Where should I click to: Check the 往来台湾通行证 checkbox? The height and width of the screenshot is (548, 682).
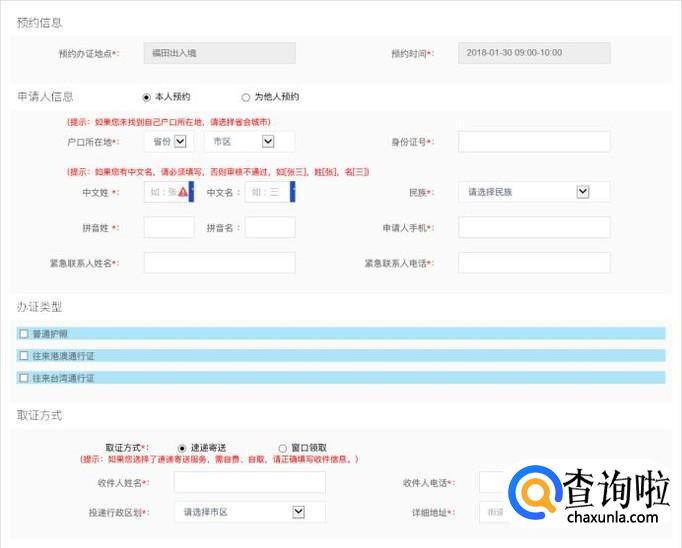[x=24, y=378]
